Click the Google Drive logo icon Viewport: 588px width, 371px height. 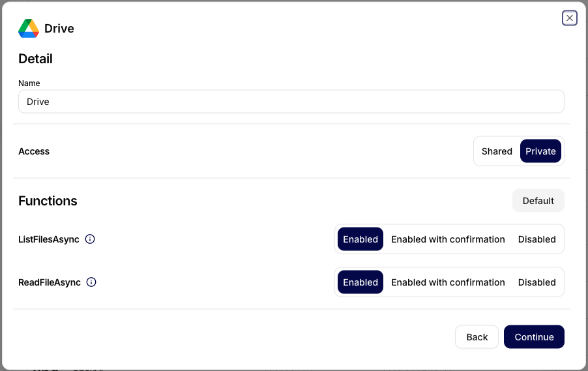[29, 29]
